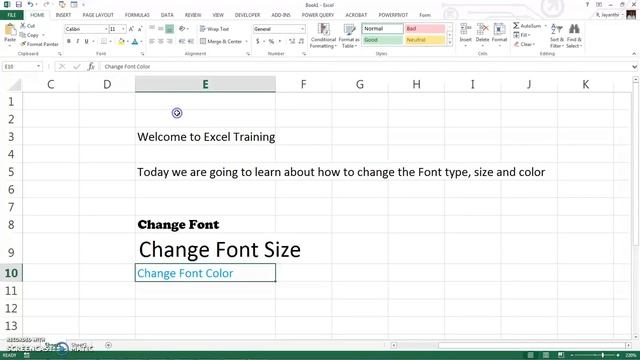Open the Font Color dropdown arrow
Screen dimensions: 640x360
point(141,42)
